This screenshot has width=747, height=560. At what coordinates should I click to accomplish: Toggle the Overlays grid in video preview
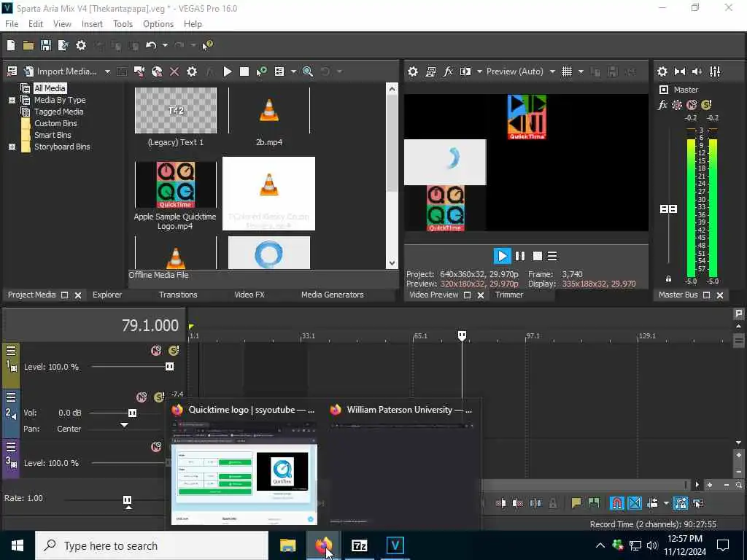pos(566,71)
